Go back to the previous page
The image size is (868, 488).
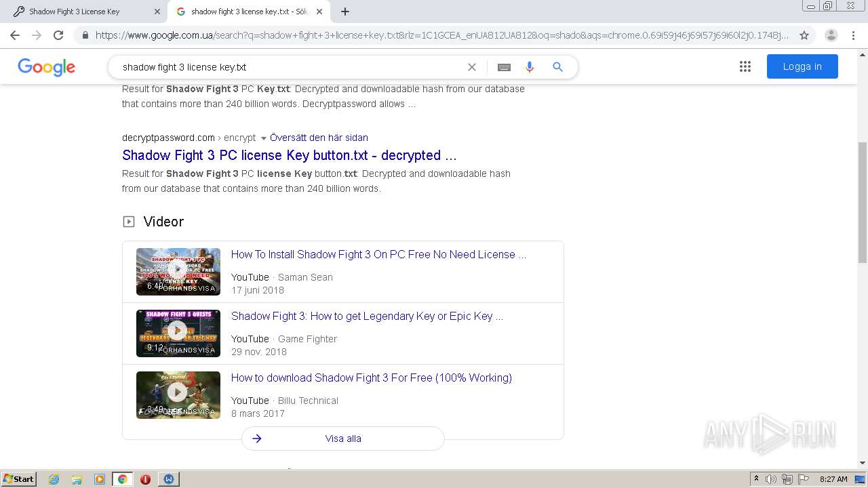point(15,35)
